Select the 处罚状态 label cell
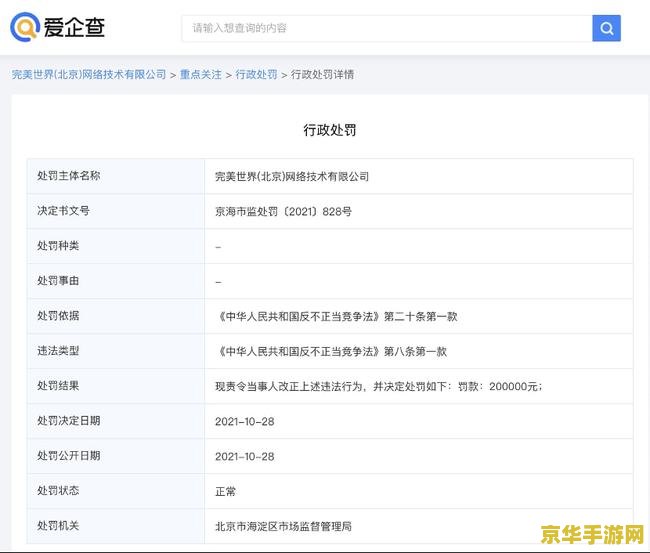 click(116, 491)
